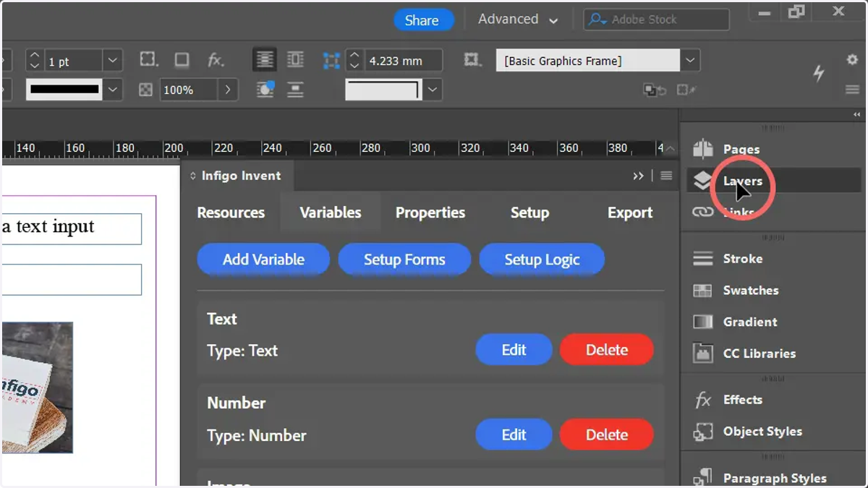Screen dimensions: 868x488
Task: Click the 1 pt stroke weight field
Action: click(x=73, y=61)
